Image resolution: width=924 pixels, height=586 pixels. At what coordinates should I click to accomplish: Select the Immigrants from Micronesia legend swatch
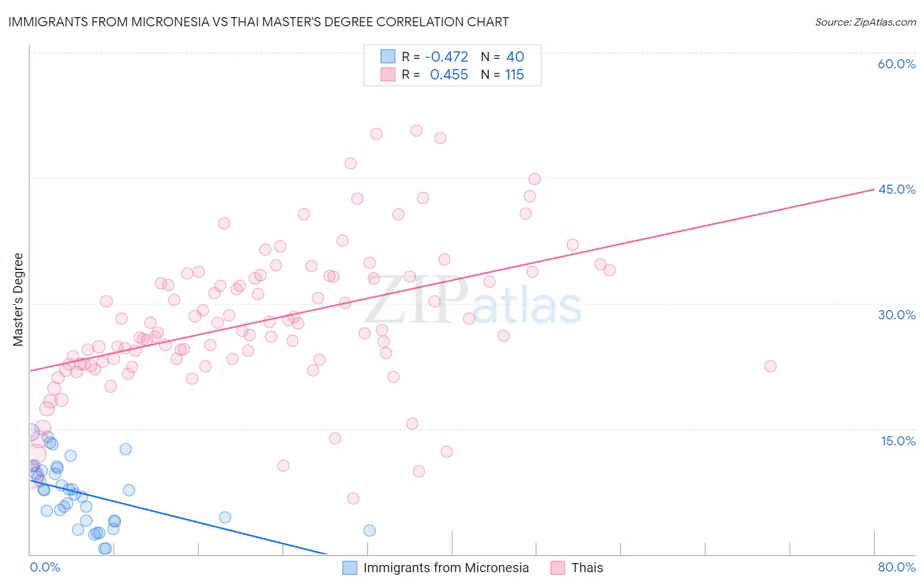tap(350, 568)
